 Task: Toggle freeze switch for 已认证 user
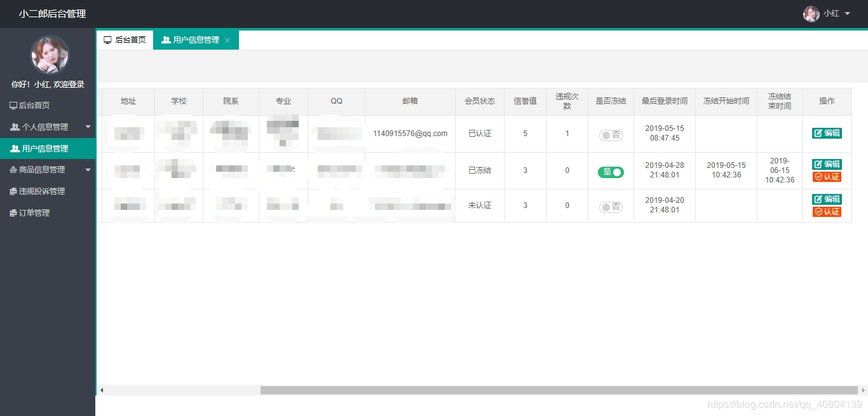tap(611, 135)
